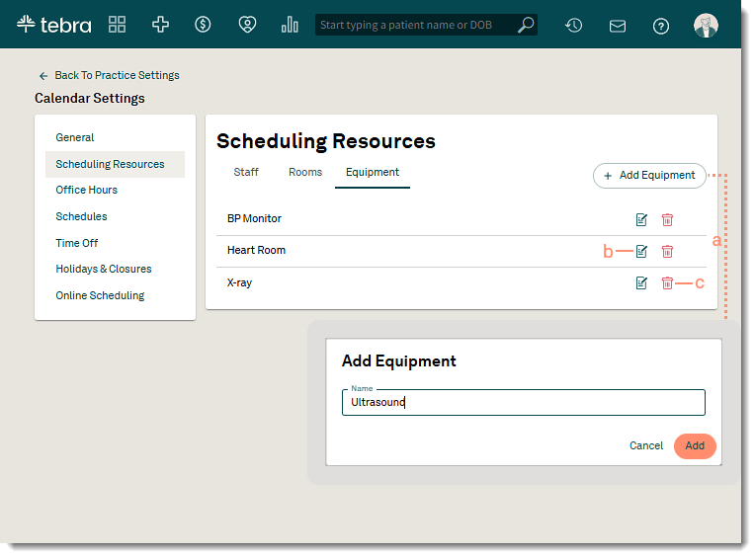
Task: Open Online Scheduling settings
Action: pyautogui.click(x=100, y=295)
